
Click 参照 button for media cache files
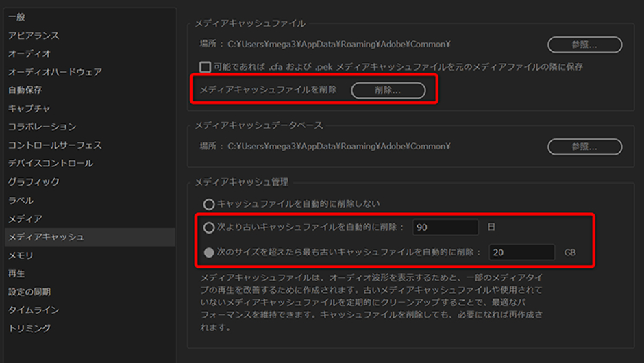(x=585, y=45)
